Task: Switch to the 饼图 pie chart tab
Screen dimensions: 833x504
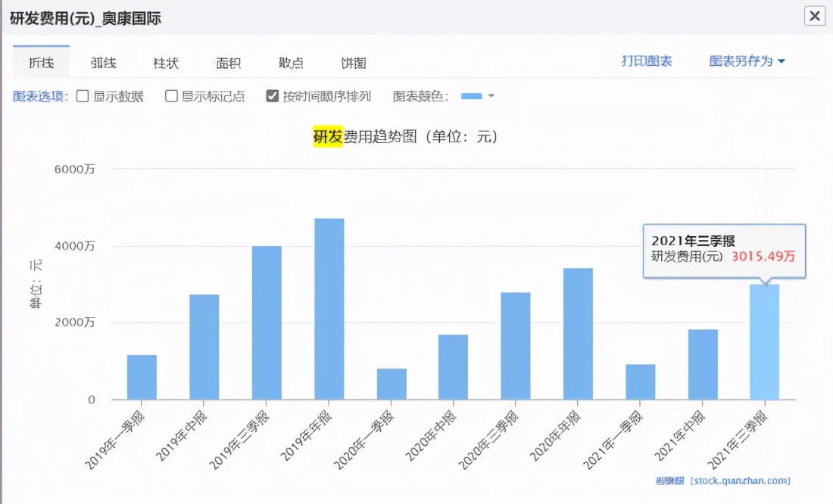Action: pos(353,64)
